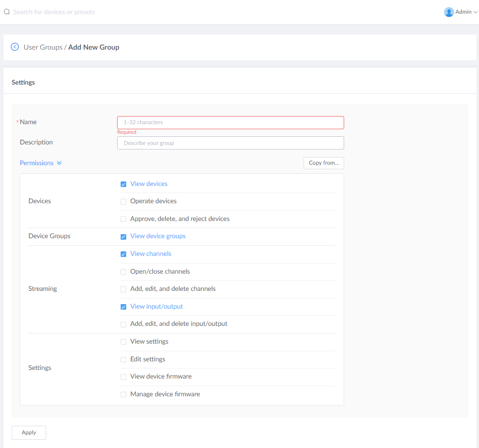Uncheck the View devices checkbox
Viewport: 479px width, 448px height.
point(123,184)
